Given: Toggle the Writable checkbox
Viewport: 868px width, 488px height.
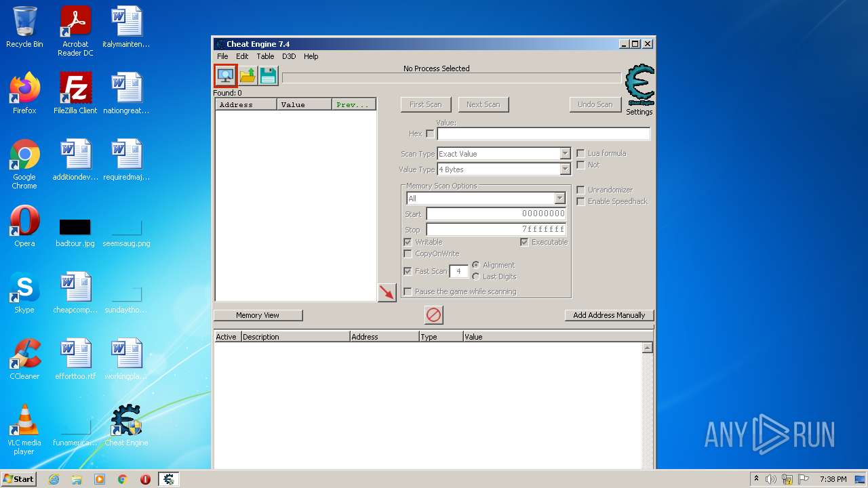Looking at the screenshot, I should [x=408, y=242].
